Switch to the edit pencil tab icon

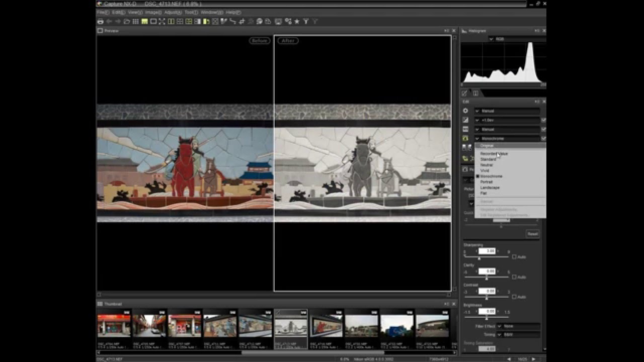464,93
